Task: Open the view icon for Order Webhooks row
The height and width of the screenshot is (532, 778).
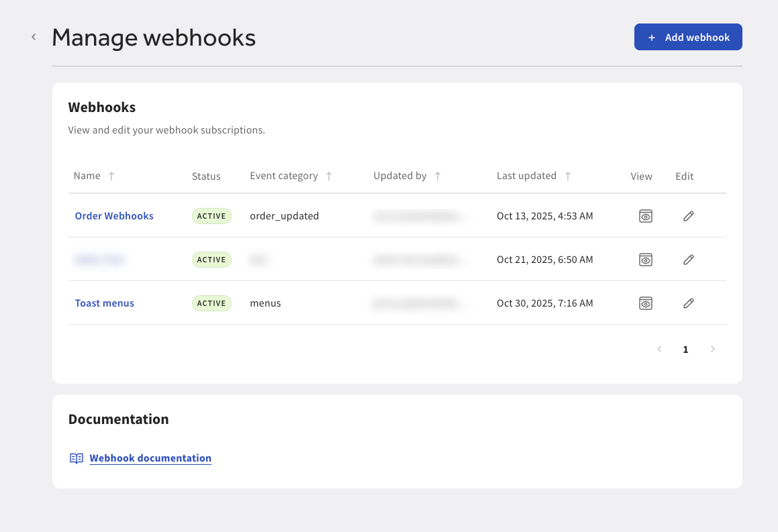Action: (x=645, y=215)
